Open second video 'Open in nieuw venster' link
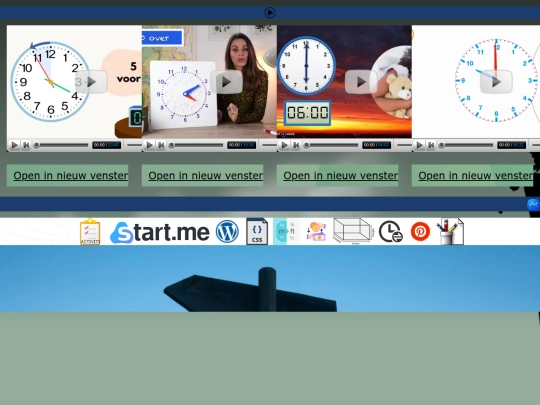 [206, 176]
